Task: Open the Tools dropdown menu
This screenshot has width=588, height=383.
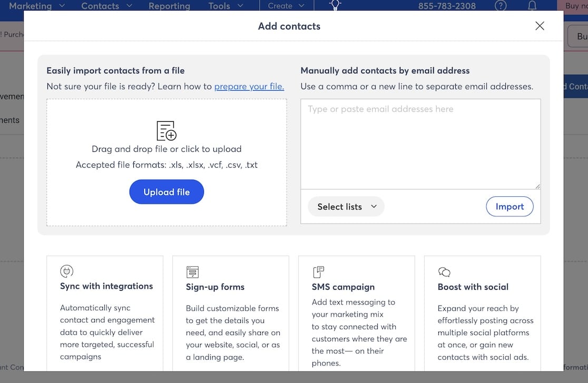Action: [x=224, y=6]
